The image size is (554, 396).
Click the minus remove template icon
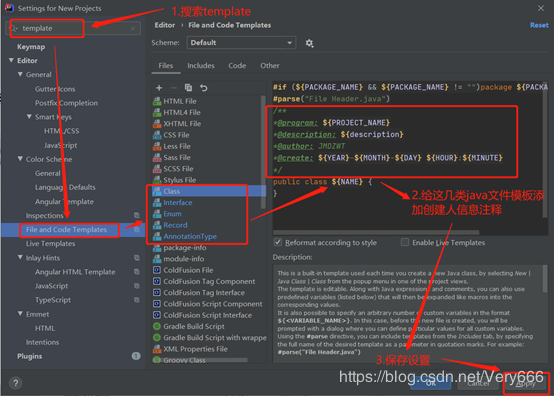pyautogui.click(x=173, y=88)
